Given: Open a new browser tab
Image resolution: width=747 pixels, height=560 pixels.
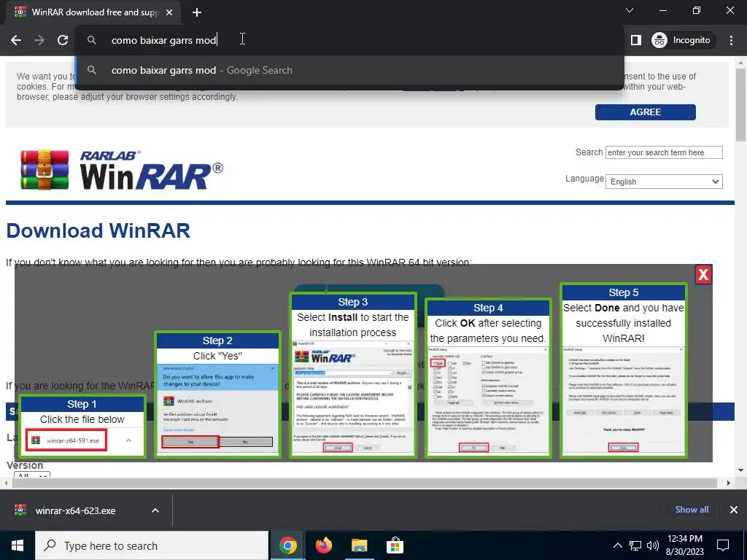Looking at the screenshot, I should point(197,12).
